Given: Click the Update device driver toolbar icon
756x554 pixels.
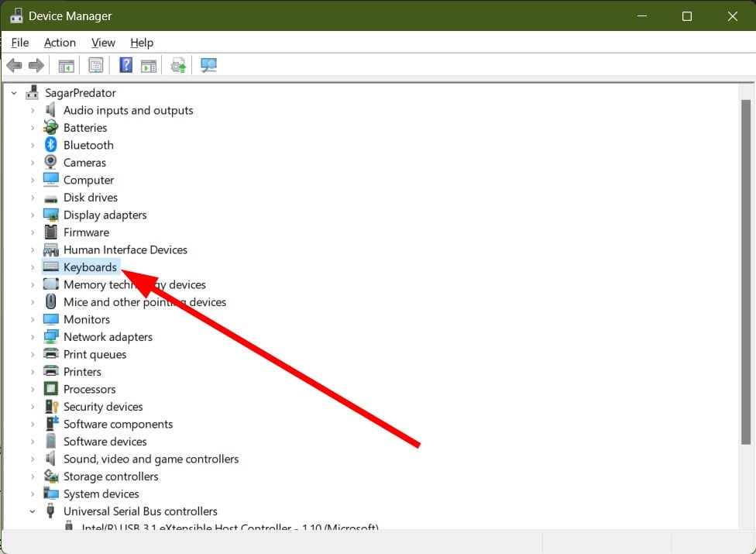Looking at the screenshot, I should pyautogui.click(x=178, y=65).
